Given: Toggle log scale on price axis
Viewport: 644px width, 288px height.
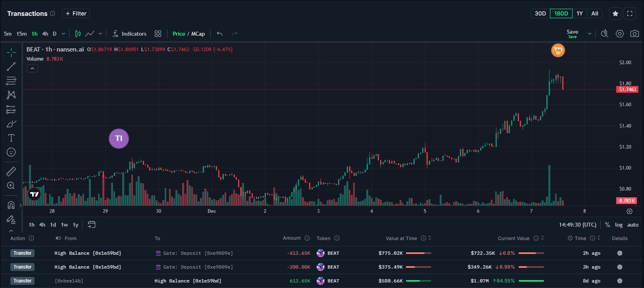Looking at the screenshot, I should click(619, 225).
